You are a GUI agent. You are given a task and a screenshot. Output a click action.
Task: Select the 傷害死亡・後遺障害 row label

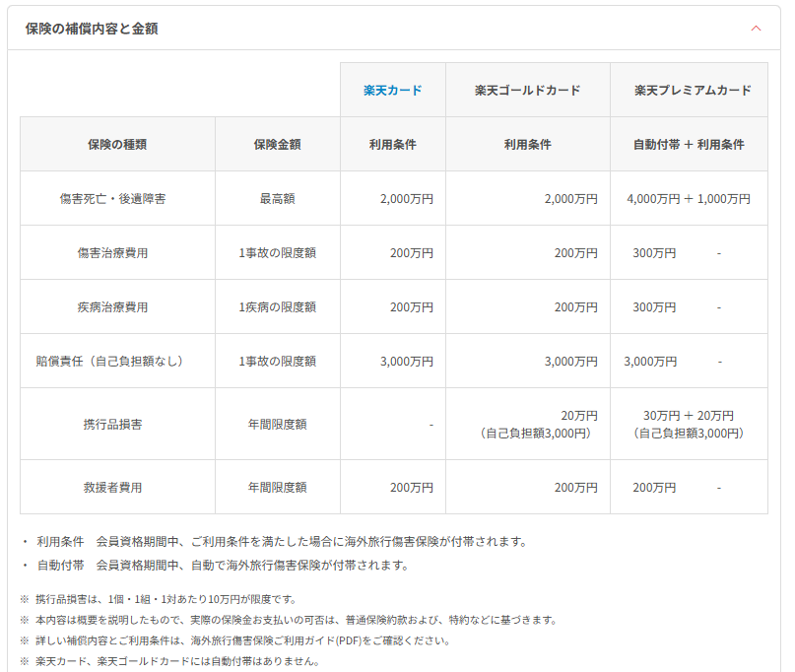pos(112,198)
